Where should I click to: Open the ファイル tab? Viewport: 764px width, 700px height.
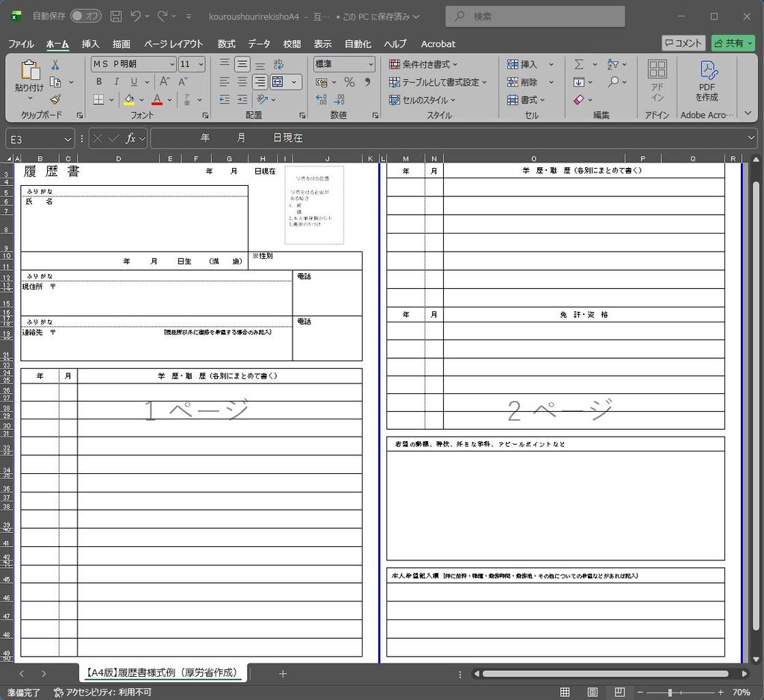(21, 44)
